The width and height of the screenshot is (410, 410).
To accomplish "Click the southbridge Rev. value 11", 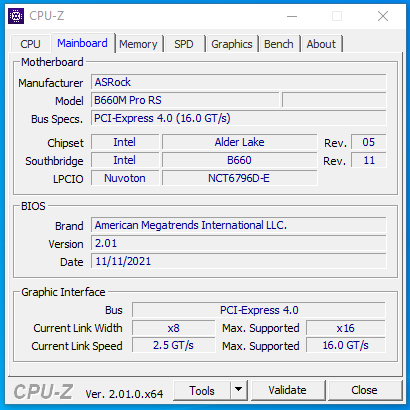I will 369,160.
